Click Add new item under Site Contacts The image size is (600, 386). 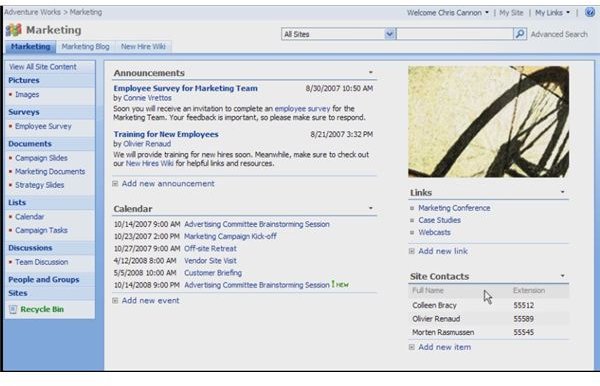coord(445,347)
